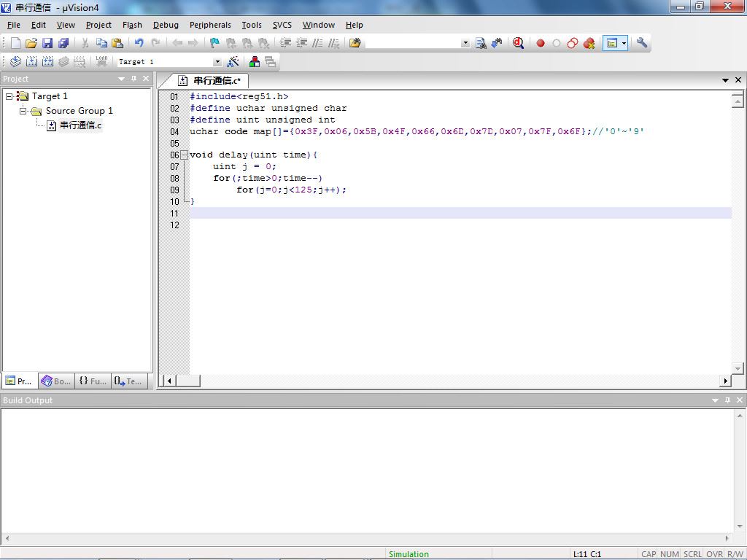Screen dimensions: 747x560
Task: Click the Build target toolbar icon
Action: [x=31, y=62]
